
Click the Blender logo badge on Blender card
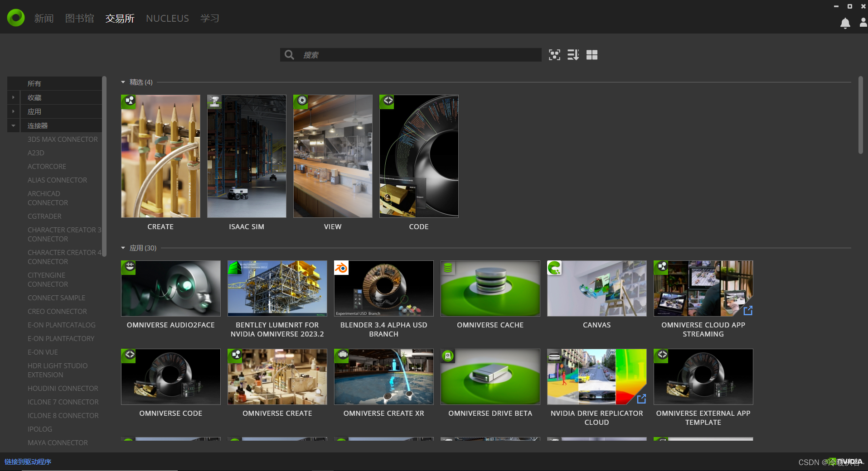pos(341,268)
